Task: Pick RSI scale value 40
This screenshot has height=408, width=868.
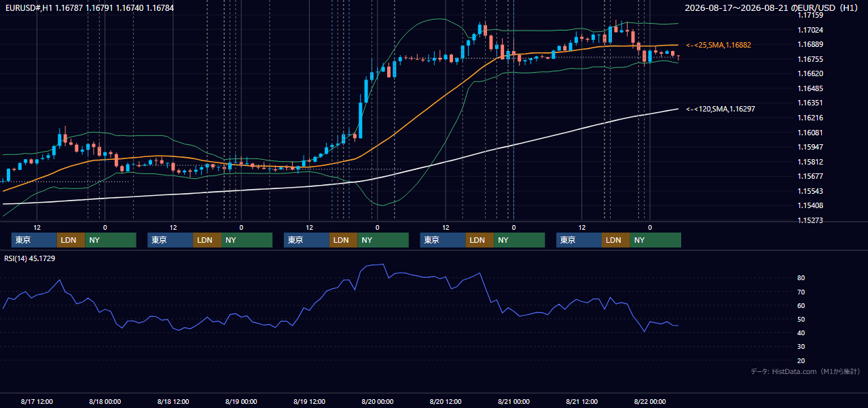Action: click(801, 333)
